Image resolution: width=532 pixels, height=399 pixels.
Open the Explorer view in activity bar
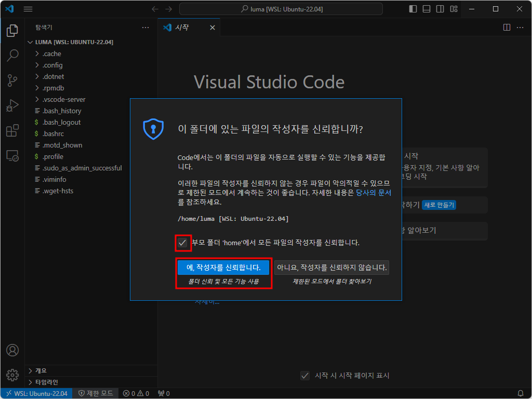tap(12, 31)
